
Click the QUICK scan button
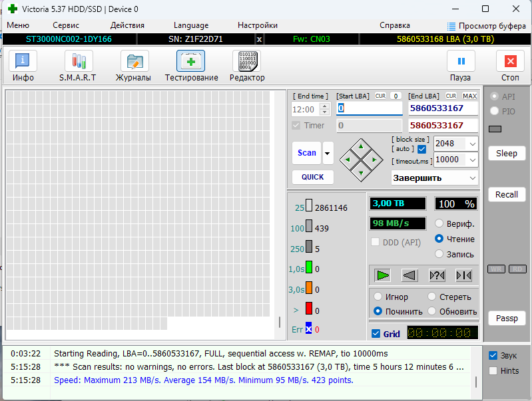(x=313, y=177)
